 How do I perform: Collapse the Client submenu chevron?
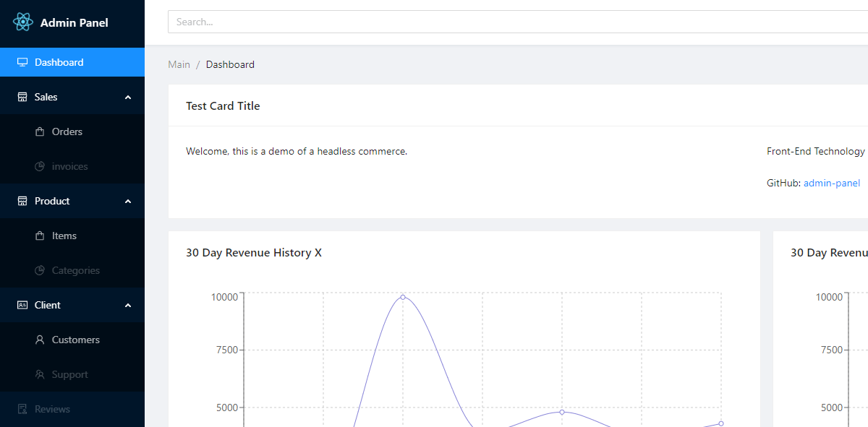[128, 305]
